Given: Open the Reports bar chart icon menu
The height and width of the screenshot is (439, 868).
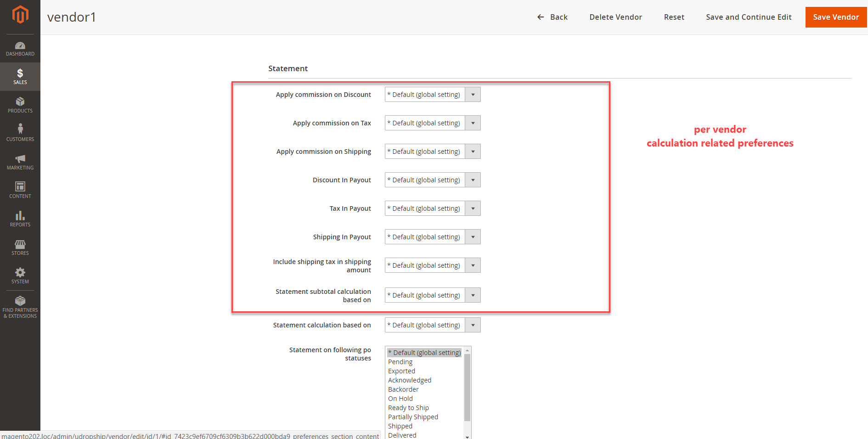Looking at the screenshot, I should tap(20, 219).
